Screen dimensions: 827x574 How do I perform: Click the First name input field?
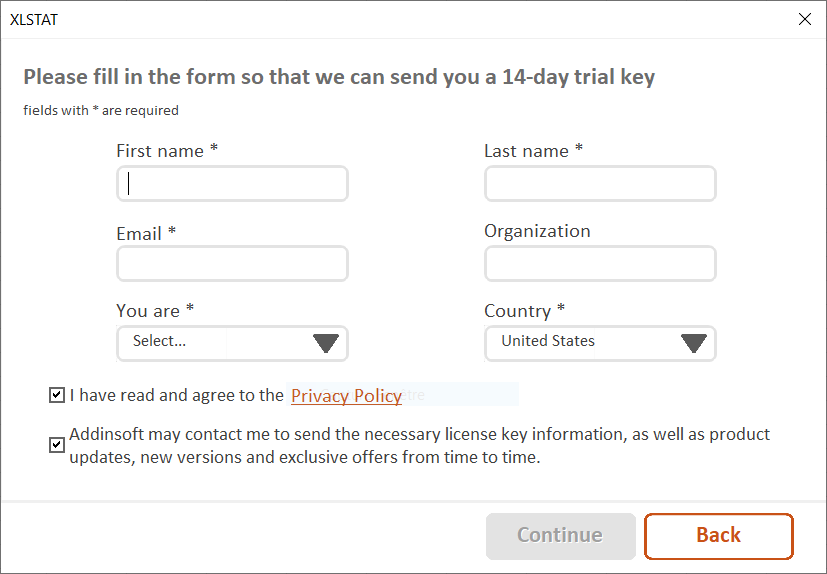pyautogui.click(x=232, y=184)
